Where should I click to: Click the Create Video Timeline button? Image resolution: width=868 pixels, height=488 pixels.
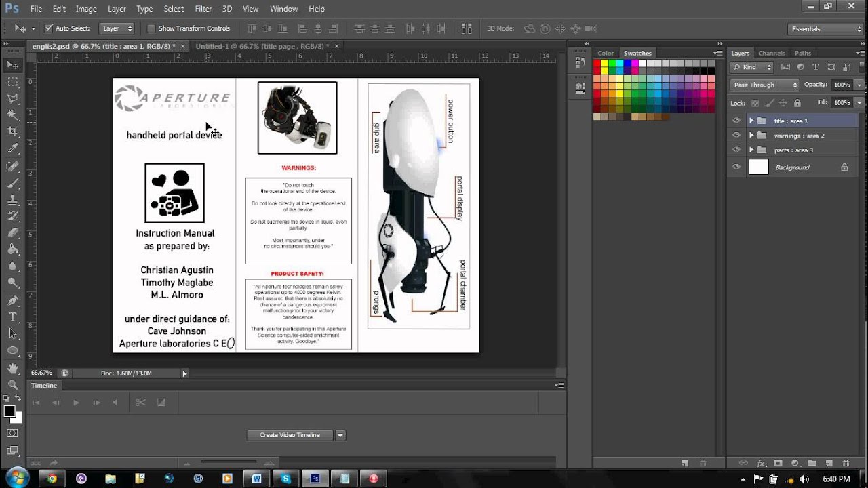click(x=290, y=435)
